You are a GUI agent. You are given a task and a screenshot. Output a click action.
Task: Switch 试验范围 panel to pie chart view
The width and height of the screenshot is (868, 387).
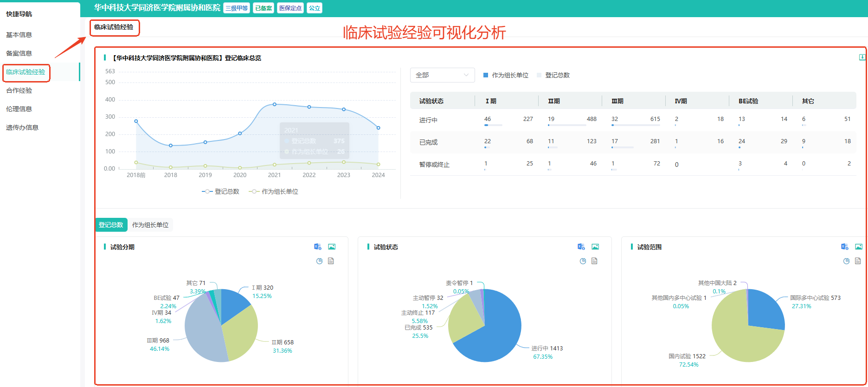846,261
